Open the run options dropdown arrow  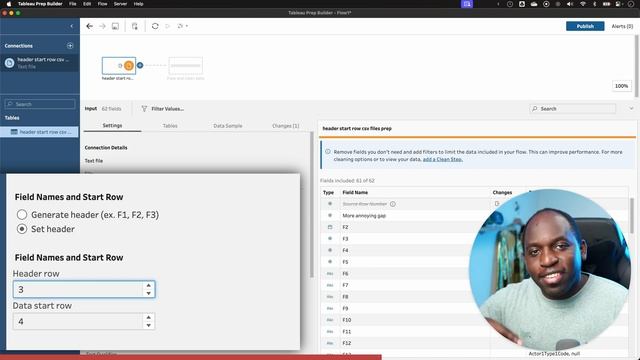187,26
